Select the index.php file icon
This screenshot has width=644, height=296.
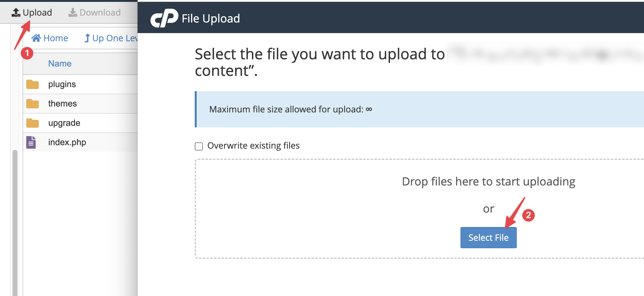[x=31, y=142]
